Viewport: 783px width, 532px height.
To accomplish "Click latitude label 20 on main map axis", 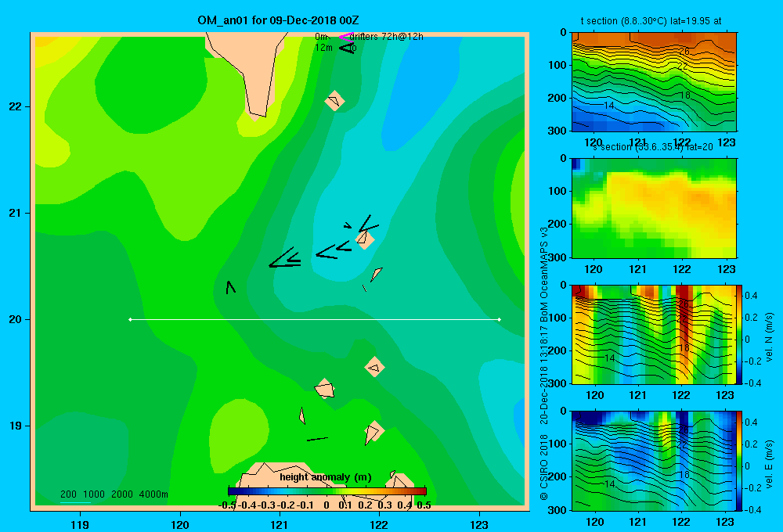I will tap(15, 319).
